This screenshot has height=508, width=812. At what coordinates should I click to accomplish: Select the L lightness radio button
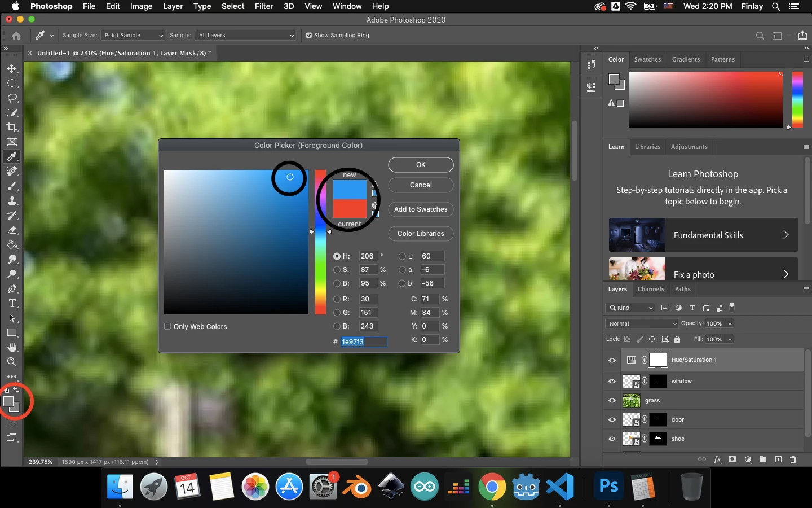[402, 256]
